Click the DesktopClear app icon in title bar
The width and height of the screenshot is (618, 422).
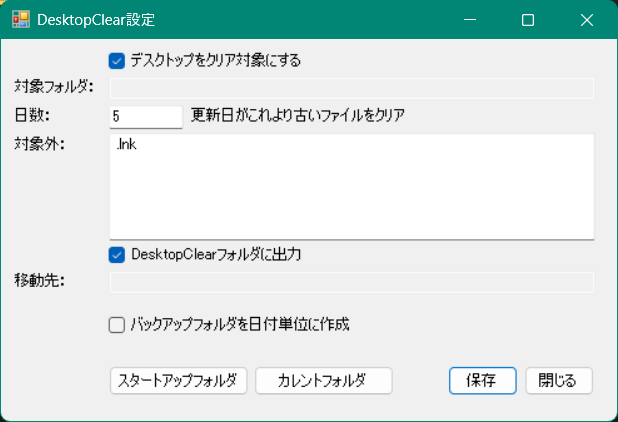(20, 20)
